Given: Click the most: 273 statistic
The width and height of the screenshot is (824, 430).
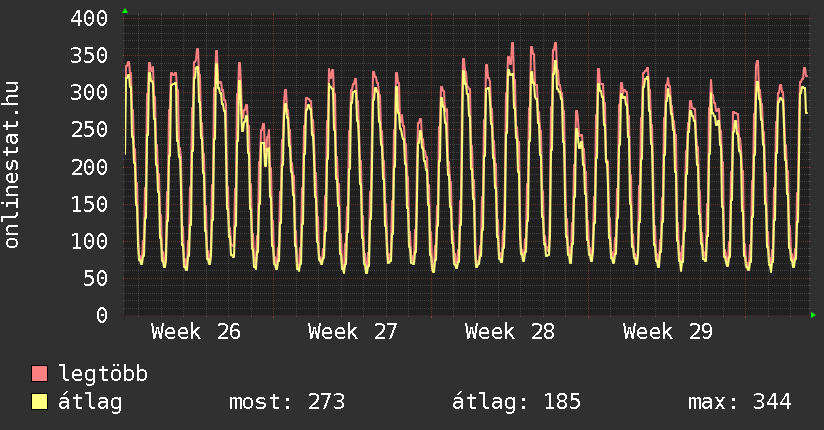Looking at the screenshot, I should tap(287, 402).
